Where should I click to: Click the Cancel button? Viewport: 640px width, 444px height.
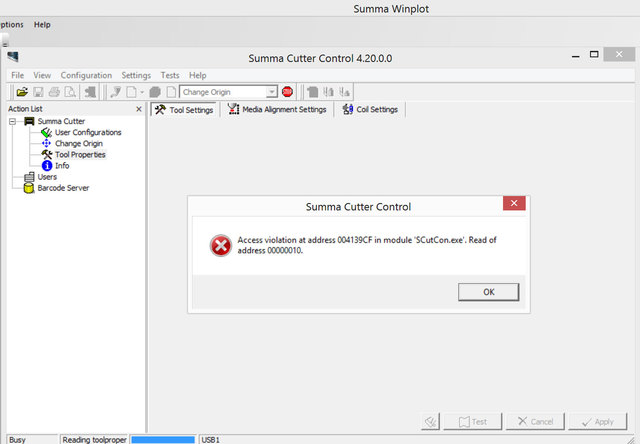pyautogui.click(x=535, y=422)
